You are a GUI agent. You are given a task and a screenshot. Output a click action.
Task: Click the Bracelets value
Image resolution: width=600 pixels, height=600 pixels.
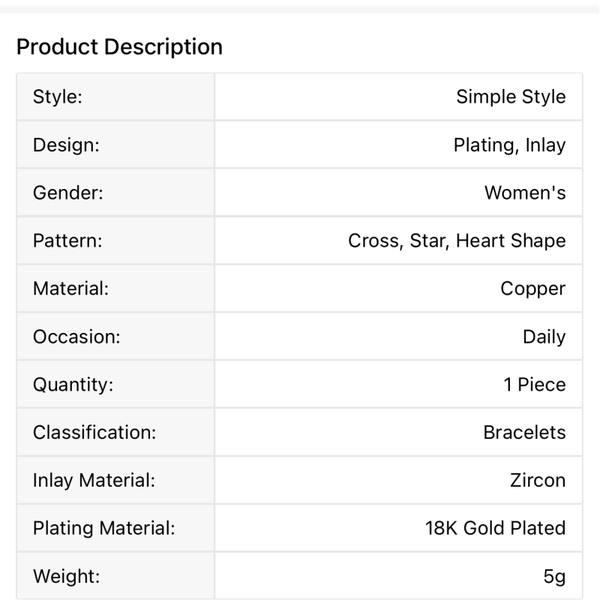pyautogui.click(x=524, y=433)
